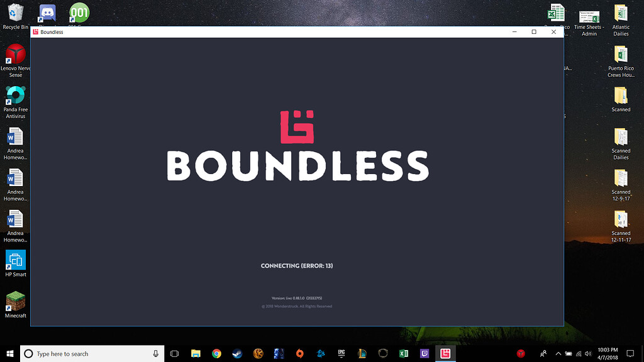
Task: Select the Panda Free Antivirus shortcut
Action: click(16, 102)
